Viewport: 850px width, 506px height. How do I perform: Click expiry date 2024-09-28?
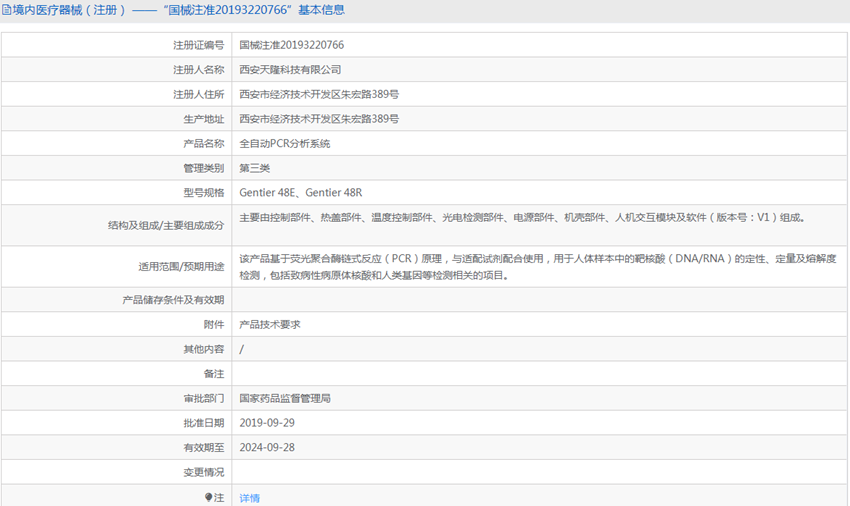point(267,447)
